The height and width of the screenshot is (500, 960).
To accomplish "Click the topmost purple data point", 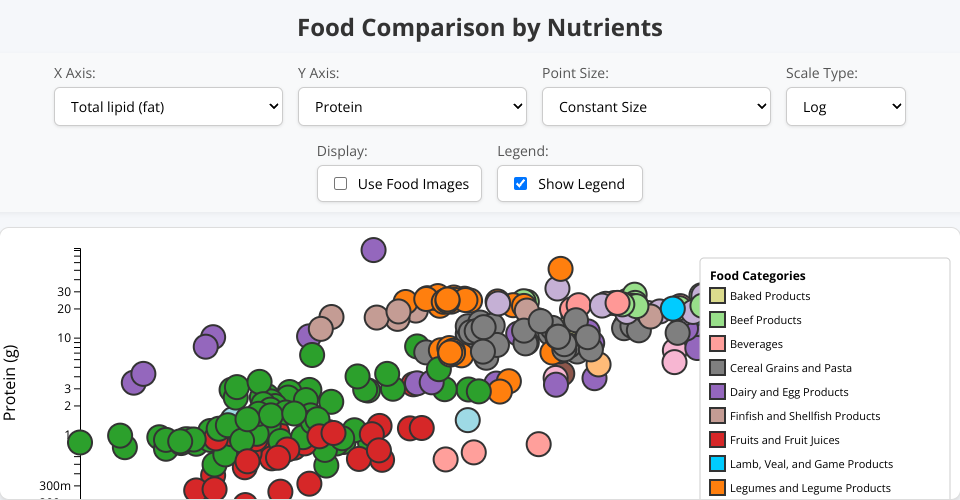I will pos(373,250).
